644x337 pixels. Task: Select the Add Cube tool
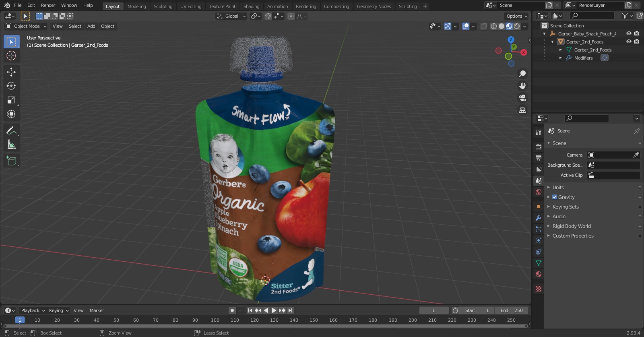11,161
